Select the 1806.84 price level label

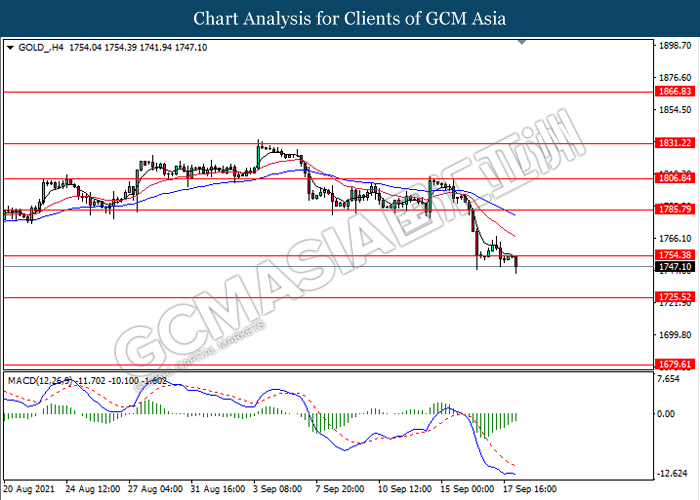coord(675,178)
